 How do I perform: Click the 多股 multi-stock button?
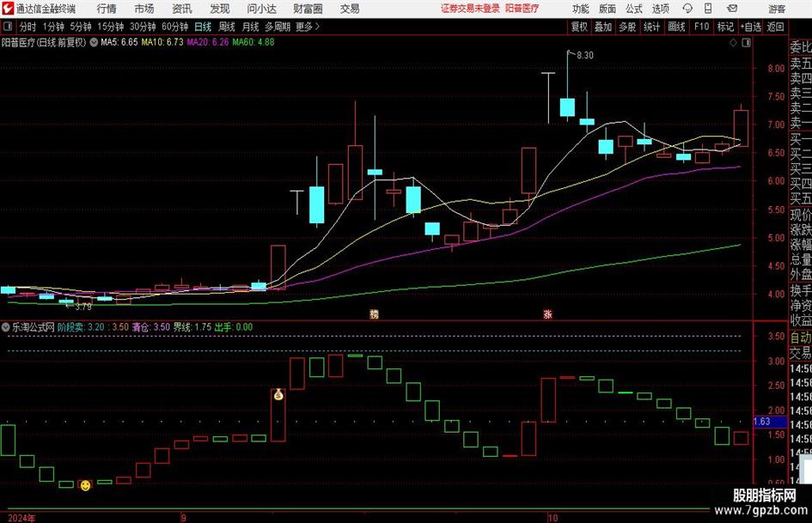point(627,27)
